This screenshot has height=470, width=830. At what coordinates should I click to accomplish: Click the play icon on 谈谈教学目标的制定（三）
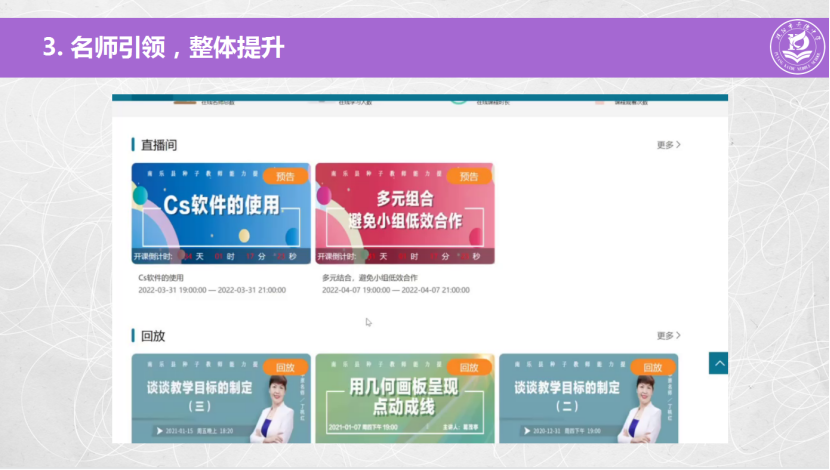[x=160, y=431]
